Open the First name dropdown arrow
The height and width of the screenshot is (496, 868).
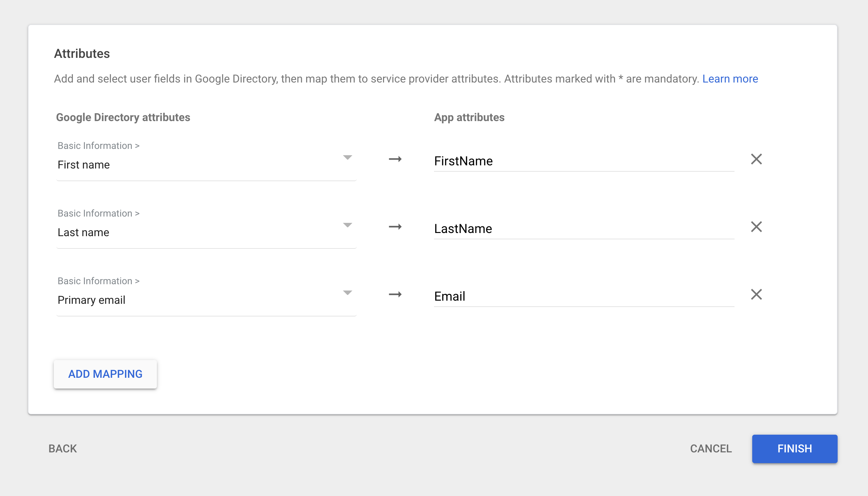tap(347, 157)
